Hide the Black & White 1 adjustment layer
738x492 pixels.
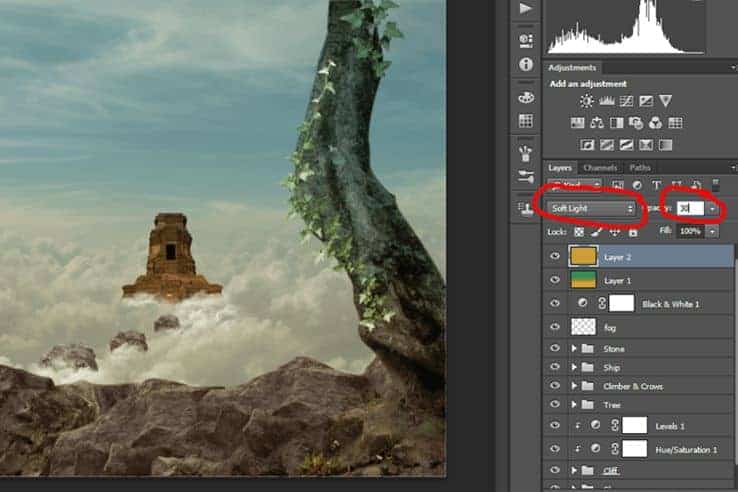(x=555, y=303)
